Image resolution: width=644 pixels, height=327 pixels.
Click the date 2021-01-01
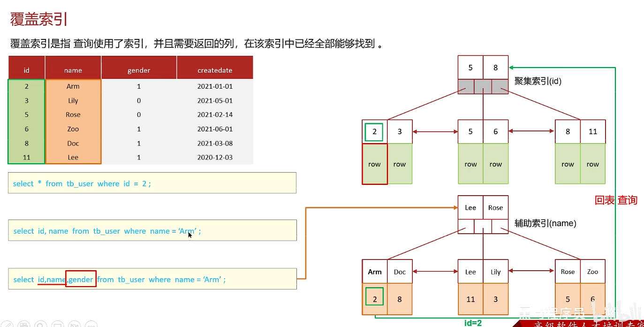point(215,86)
